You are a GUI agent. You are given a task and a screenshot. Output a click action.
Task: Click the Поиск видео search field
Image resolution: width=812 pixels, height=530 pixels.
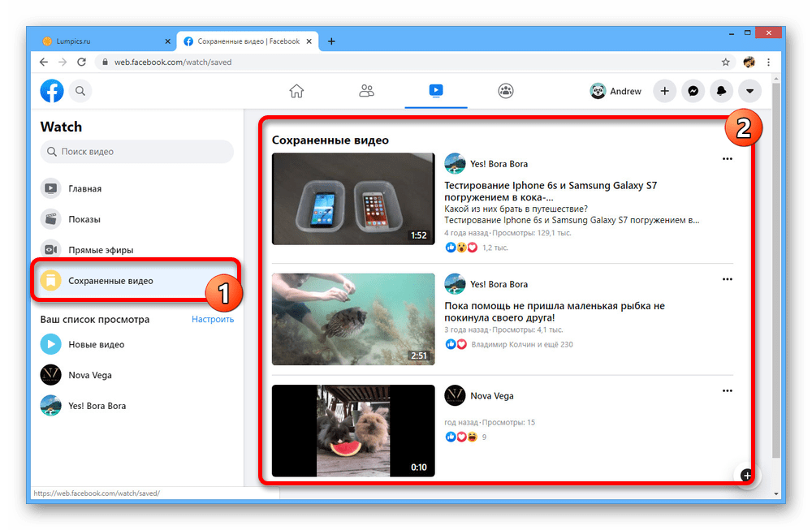tap(137, 152)
